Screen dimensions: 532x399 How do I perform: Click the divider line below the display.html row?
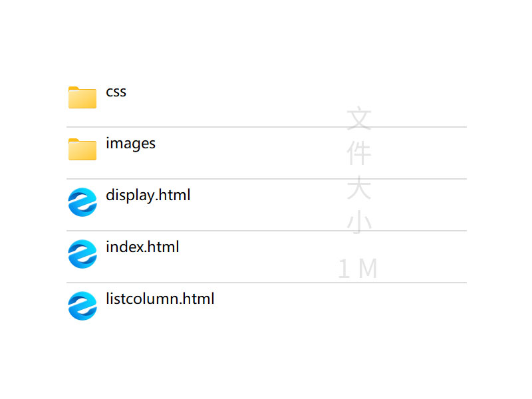click(266, 231)
